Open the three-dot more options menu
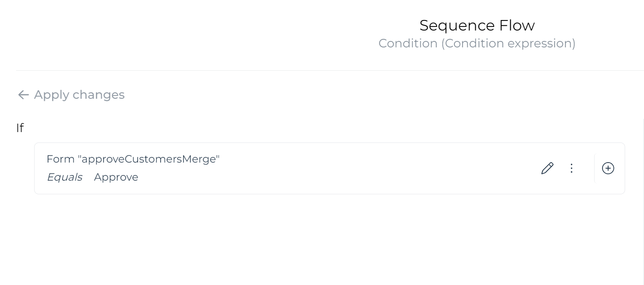Image resolution: width=644 pixels, height=285 pixels. point(571,168)
